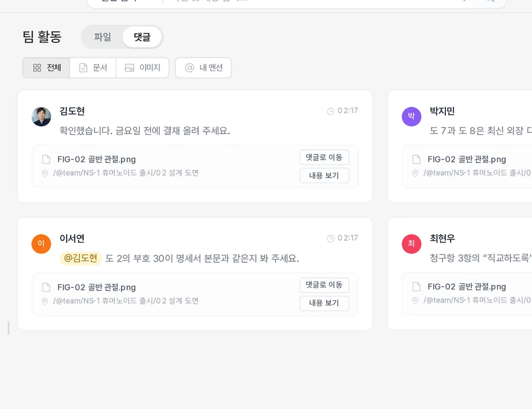Screen dimensions: 532x409
Task: Click the file path in 김도현's card
Action: (126, 173)
